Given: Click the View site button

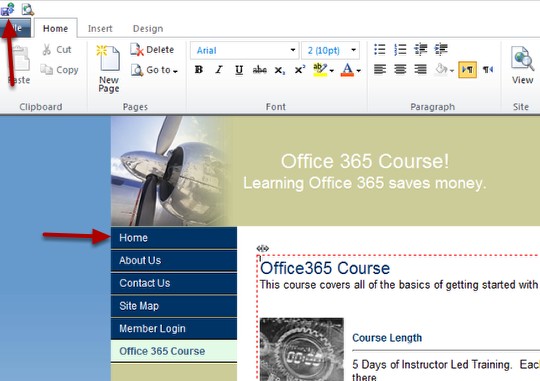Looking at the screenshot, I should [522, 65].
